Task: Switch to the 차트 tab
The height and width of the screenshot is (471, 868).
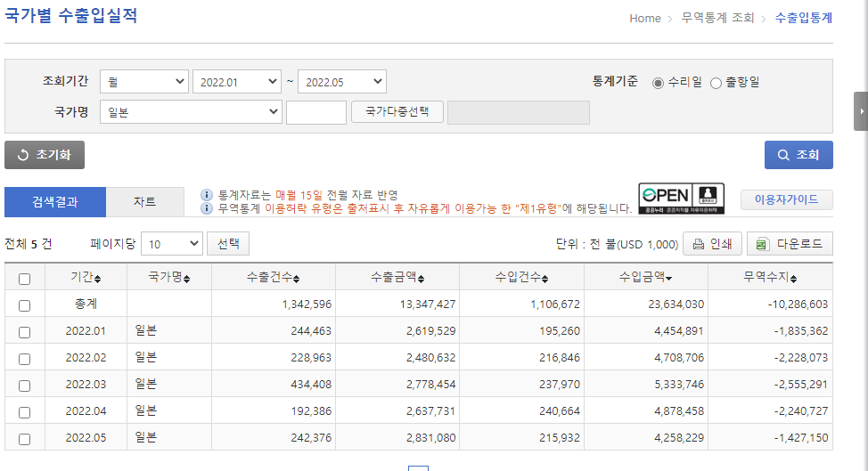Action: pyautogui.click(x=144, y=202)
